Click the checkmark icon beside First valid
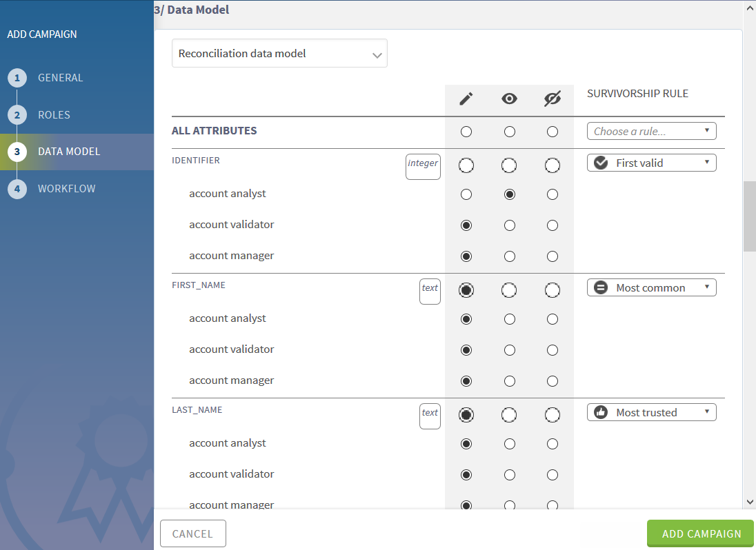The width and height of the screenshot is (756, 550). 601,163
